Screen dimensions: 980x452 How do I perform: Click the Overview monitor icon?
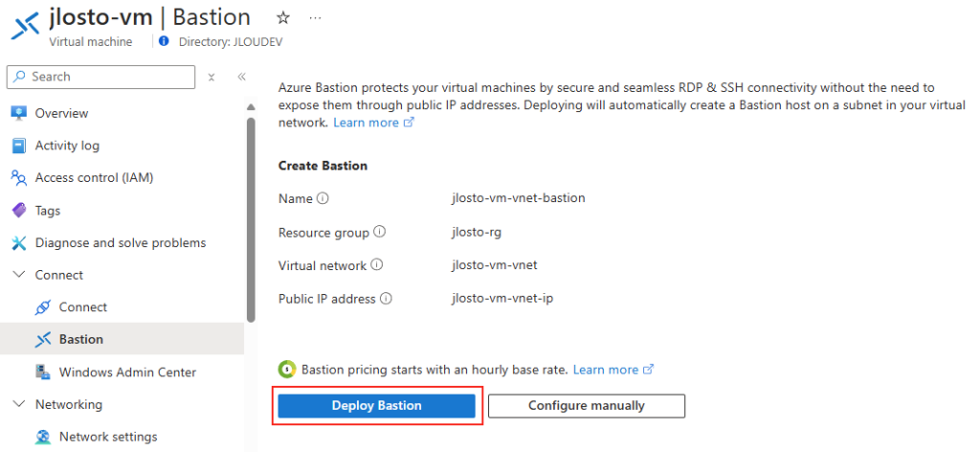(19, 113)
